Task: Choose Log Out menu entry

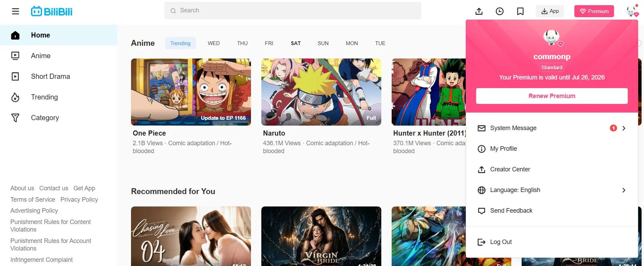Action: pos(552,242)
